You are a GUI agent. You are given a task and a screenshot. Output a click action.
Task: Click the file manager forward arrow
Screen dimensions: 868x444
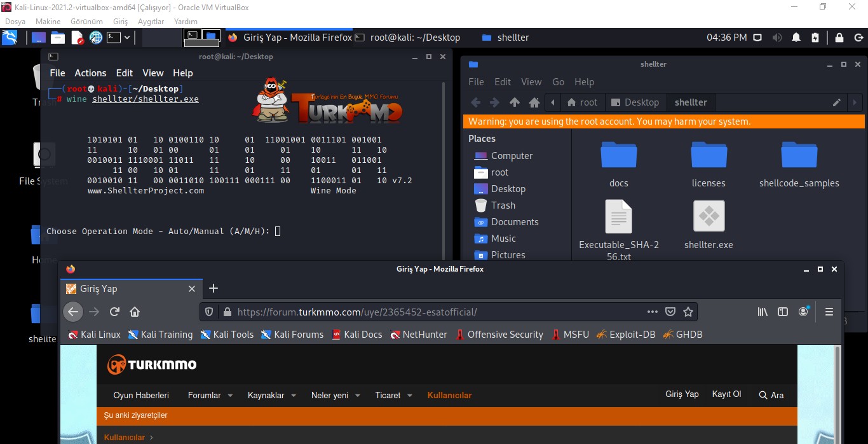pos(494,102)
